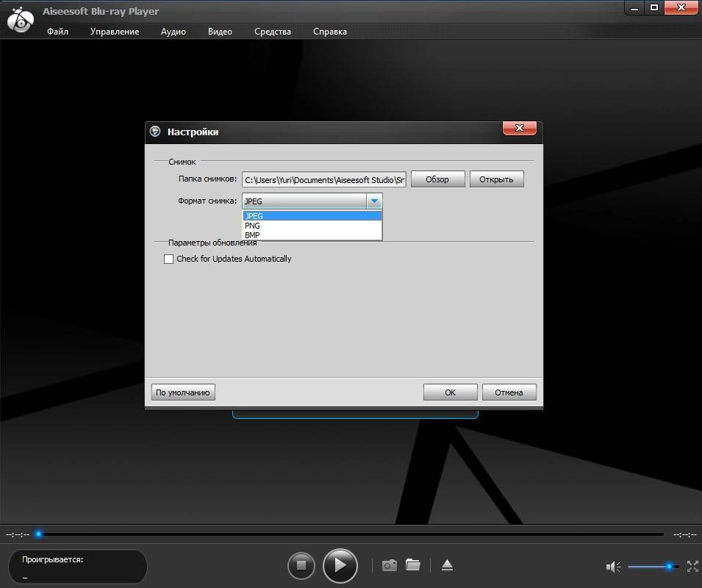This screenshot has width=702, height=588.
Task: Close the Настройки dialog
Action: pyautogui.click(x=520, y=128)
